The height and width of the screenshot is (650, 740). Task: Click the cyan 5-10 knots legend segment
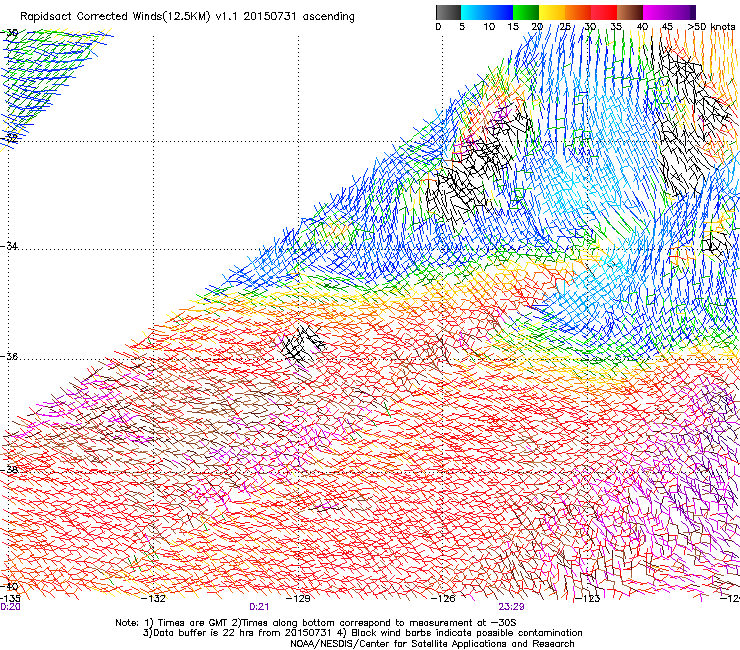point(473,12)
